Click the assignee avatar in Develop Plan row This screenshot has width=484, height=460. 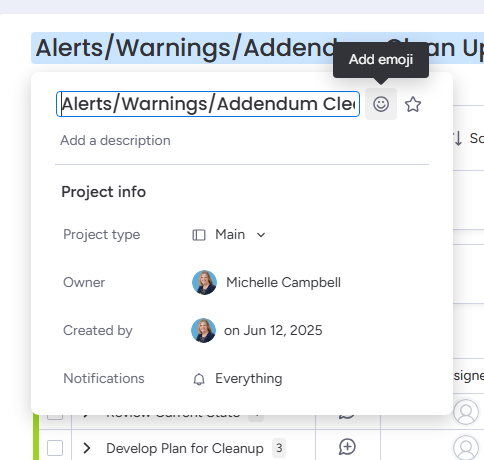pos(466,447)
